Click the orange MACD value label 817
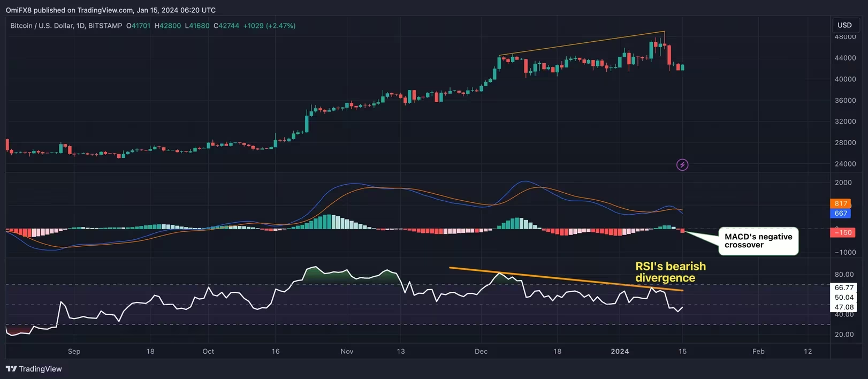The image size is (868, 379). [841, 203]
